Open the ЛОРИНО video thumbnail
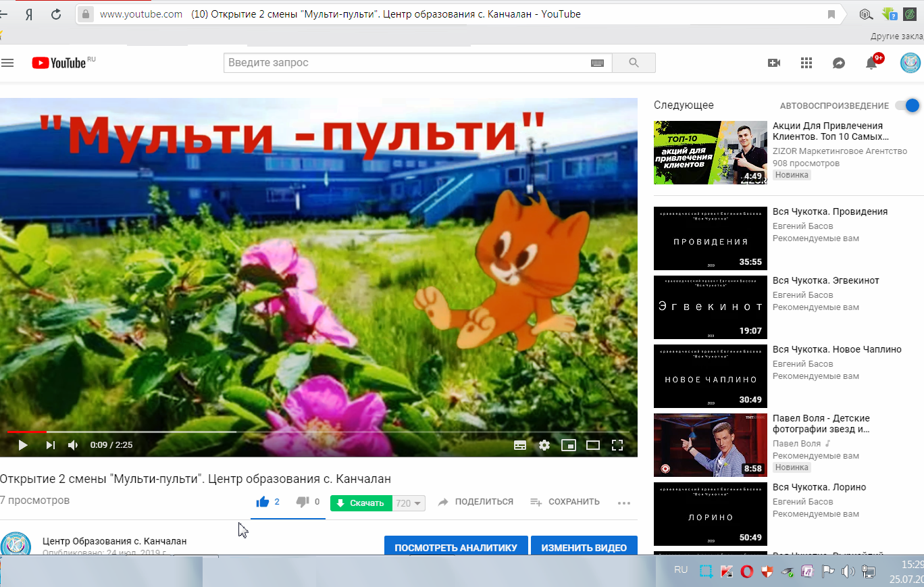The image size is (924, 587). (711, 514)
